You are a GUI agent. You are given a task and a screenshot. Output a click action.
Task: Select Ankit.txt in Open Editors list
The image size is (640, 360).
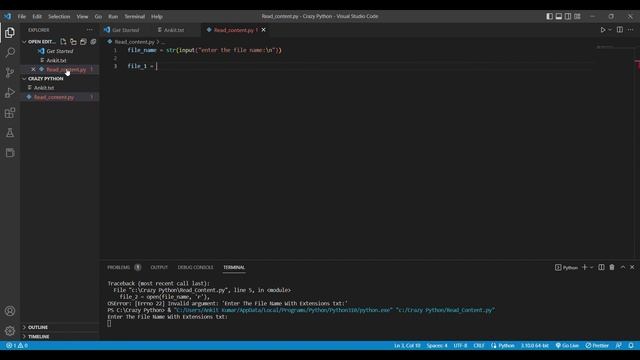tap(56, 60)
